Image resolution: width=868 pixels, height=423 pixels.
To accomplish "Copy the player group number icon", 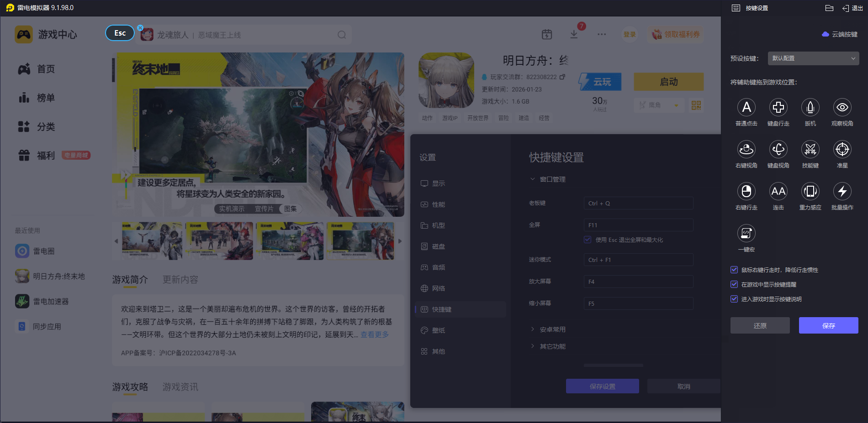I will click(562, 77).
